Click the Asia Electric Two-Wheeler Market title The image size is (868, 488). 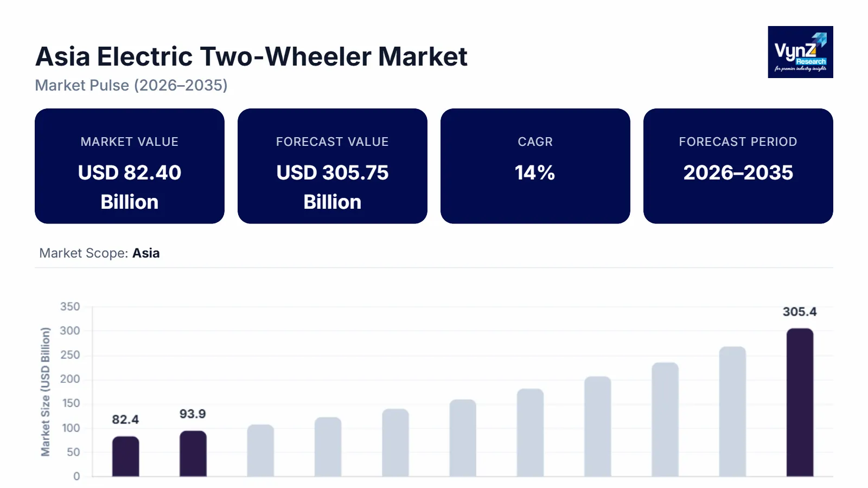[251, 56]
